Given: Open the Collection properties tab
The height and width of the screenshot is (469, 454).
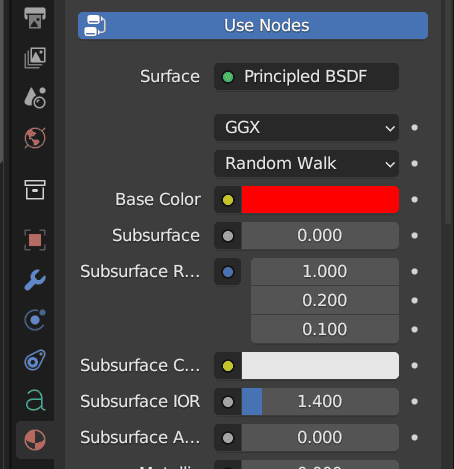Looking at the screenshot, I should (35, 190).
